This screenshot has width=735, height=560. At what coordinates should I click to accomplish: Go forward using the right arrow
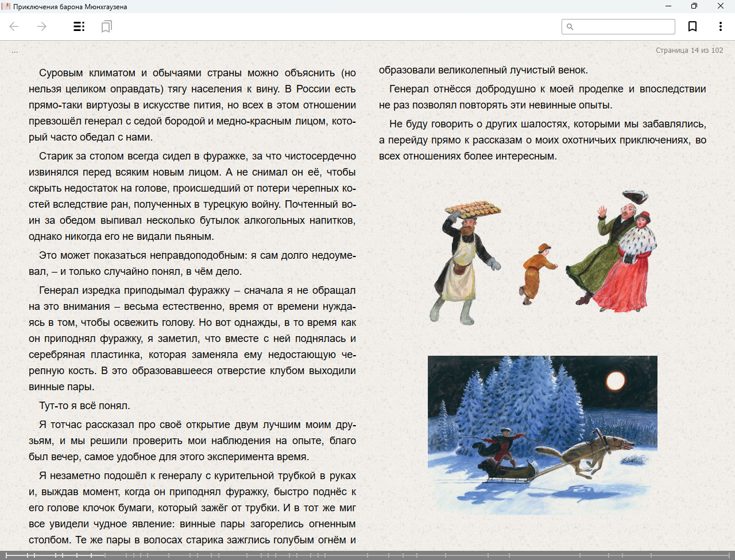[x=42, y=26]
